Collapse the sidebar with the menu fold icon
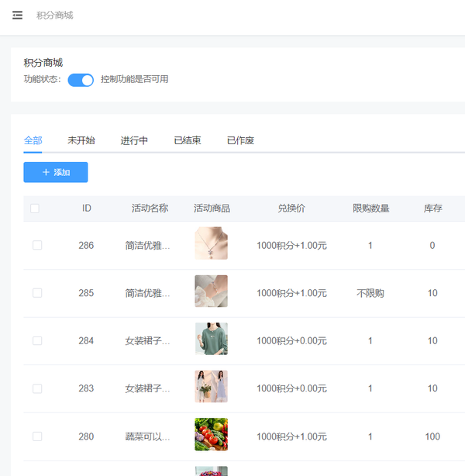465x476 pixels. [17, 16]
